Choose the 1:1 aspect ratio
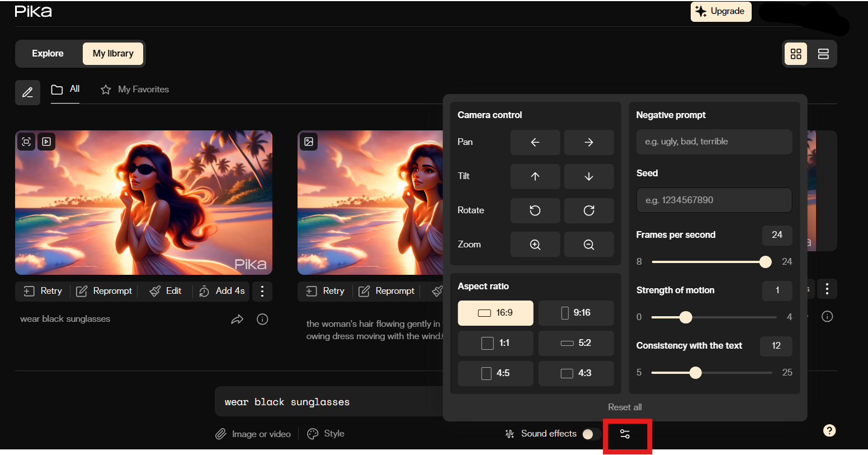The height and width of the screenshot is (455, 868). pyautogui.click(x=495, y=343)
